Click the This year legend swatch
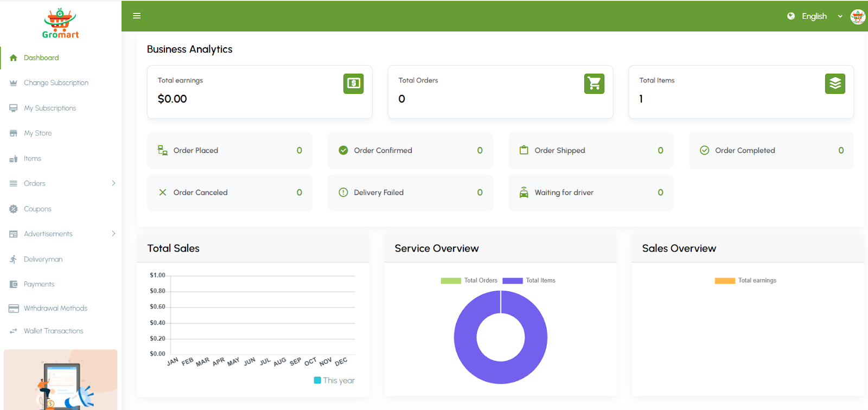The image size is (868, 410). coord(317,380)
